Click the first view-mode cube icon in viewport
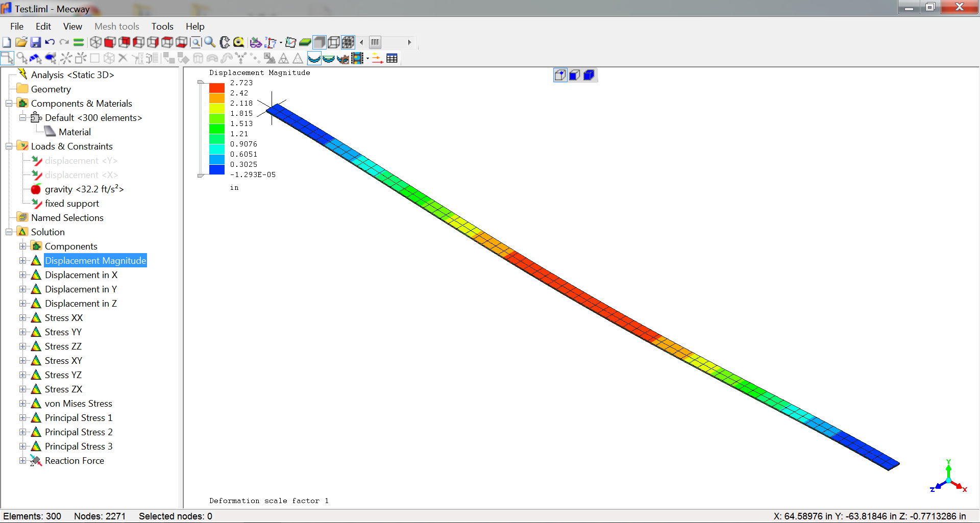This screenshot has width=980, height=523. [560, 76]
